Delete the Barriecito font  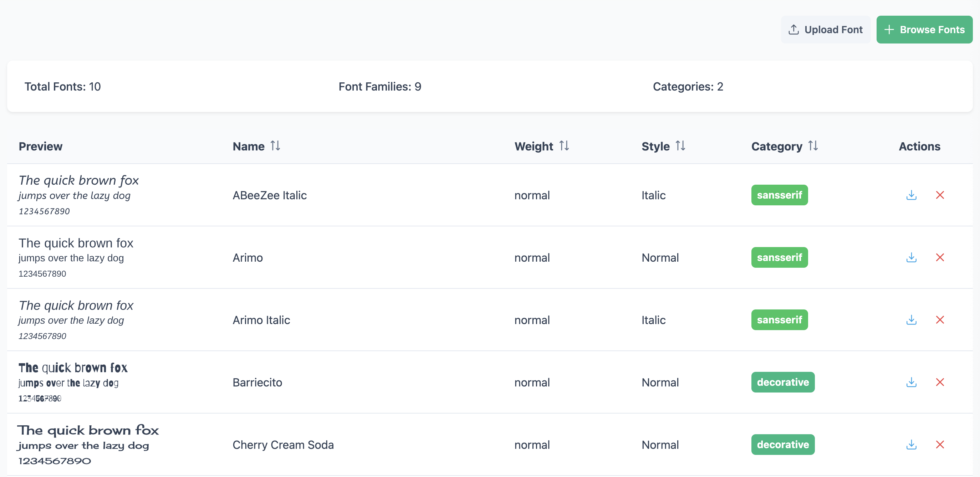940,382
